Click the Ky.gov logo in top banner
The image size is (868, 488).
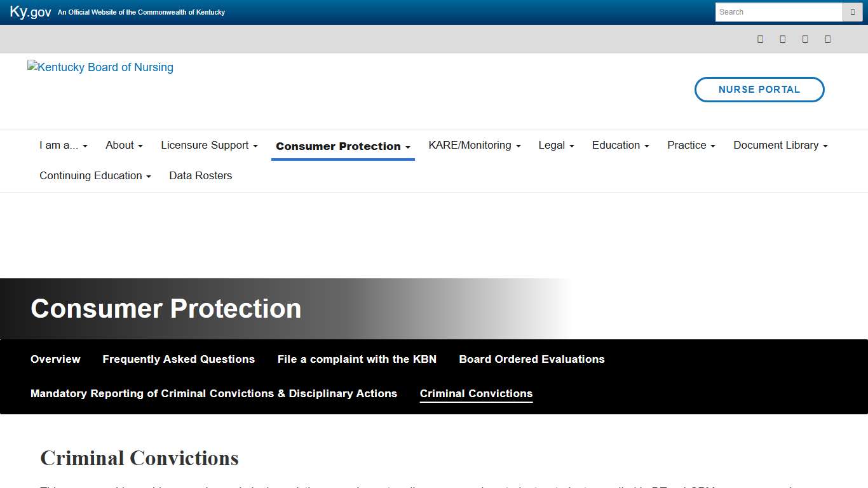(31, 12)
